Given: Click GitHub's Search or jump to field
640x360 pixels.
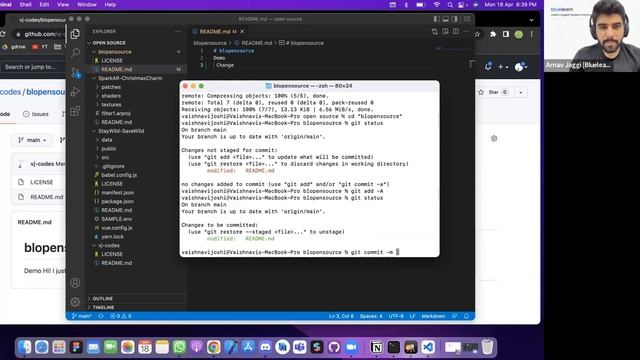Looking at the screenshot, I should pos(33,67).
